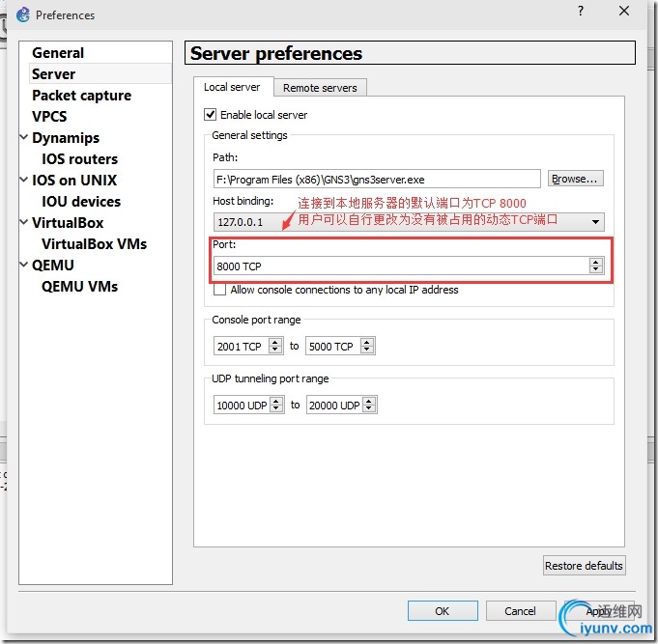Increase the UDP start port 10000
This screenshot has width=658, height=644.
click(x=276, y=401)
